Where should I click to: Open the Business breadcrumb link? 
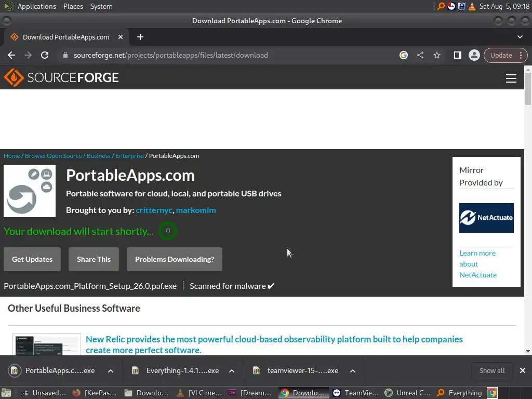pos(98,156)
